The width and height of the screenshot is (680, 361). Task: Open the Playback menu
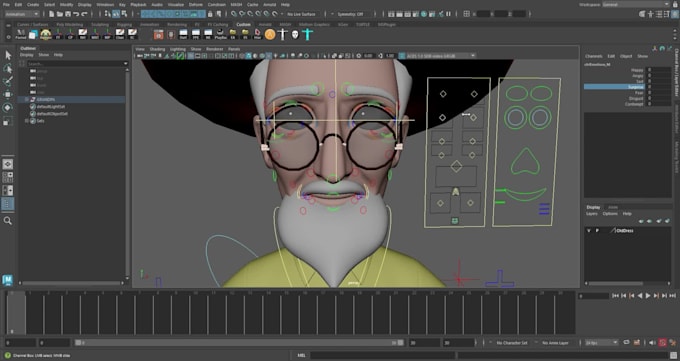click(x=138, y=4)
